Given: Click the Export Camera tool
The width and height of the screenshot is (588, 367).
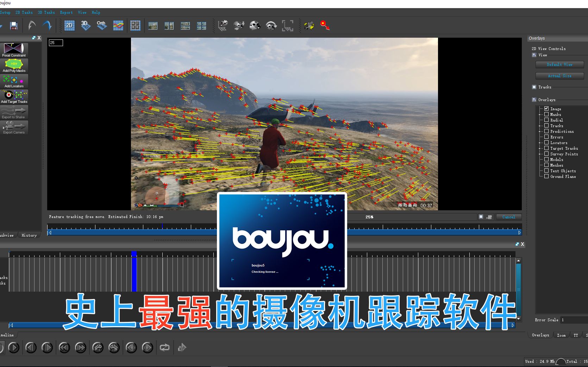Looking at the screenshot, I should pos(14,127).
